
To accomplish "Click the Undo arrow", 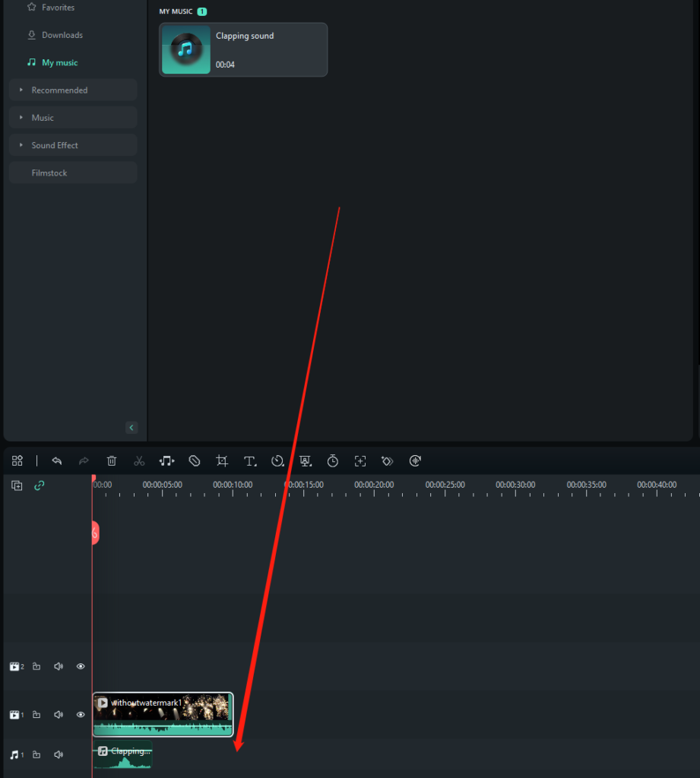I will [x=57, y=460].
